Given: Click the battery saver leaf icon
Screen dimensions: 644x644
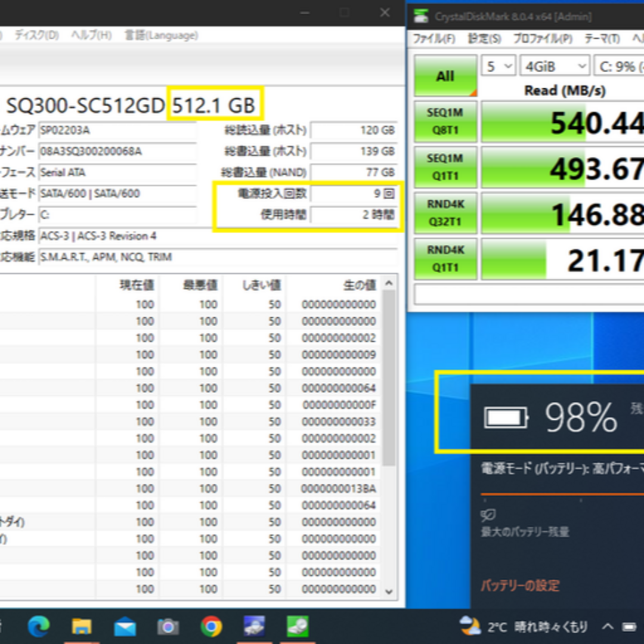Looking at the screenshot, I should [488, 515].
